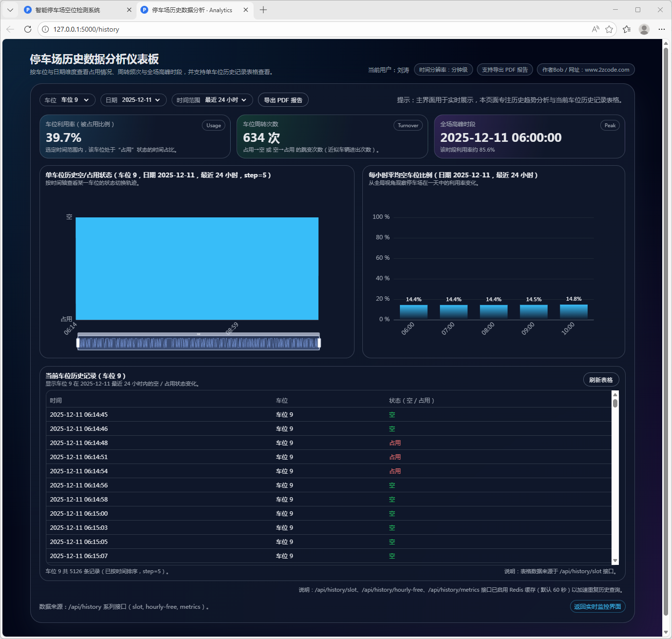Screen dimensions: 672x639
Task: Expand the 车位 9 slot dropdown
Action: pyautogui.click(x=67, y=100)
